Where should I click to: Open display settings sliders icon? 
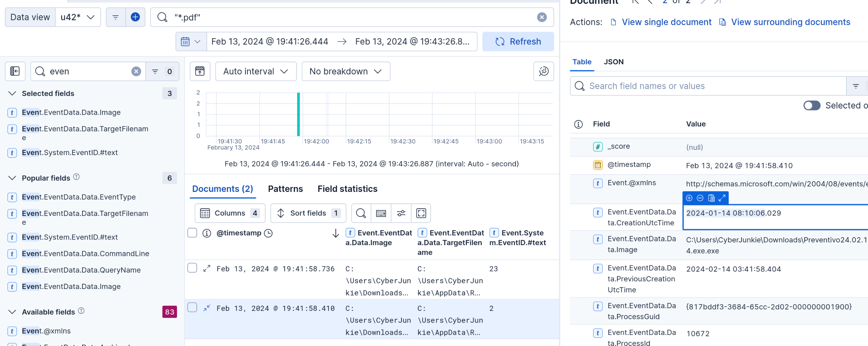coord(401,213)
